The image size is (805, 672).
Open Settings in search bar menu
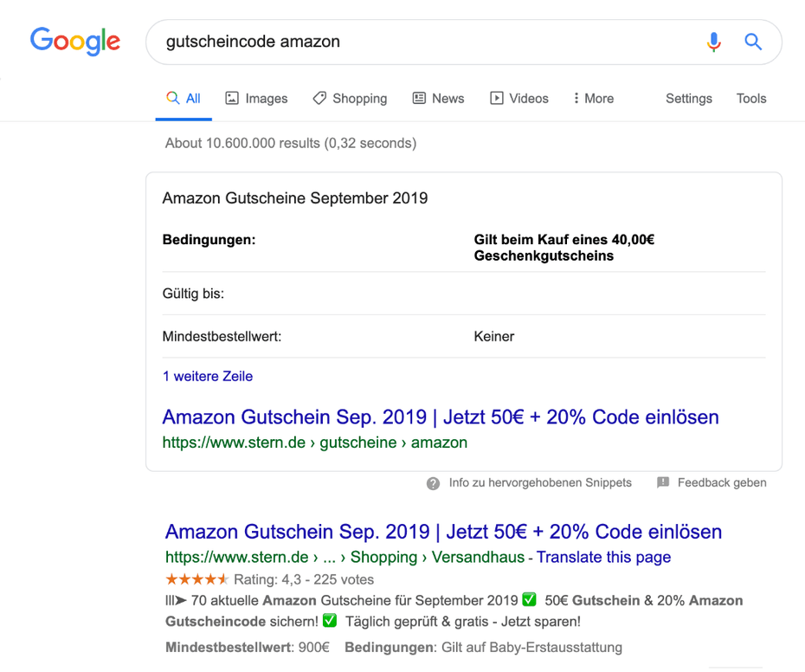click(x=688, y=99)
